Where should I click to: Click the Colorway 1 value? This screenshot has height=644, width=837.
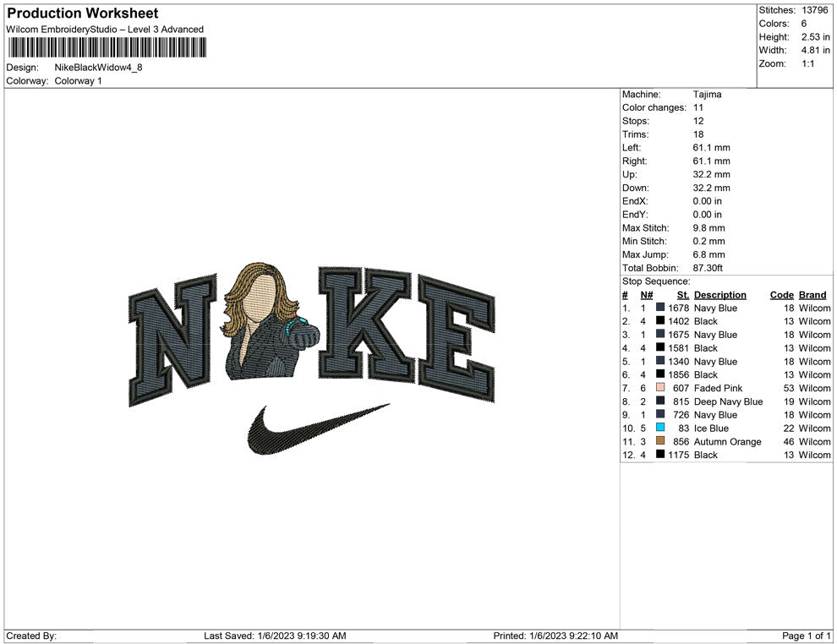pyautogui.click(x=78, y=80)
